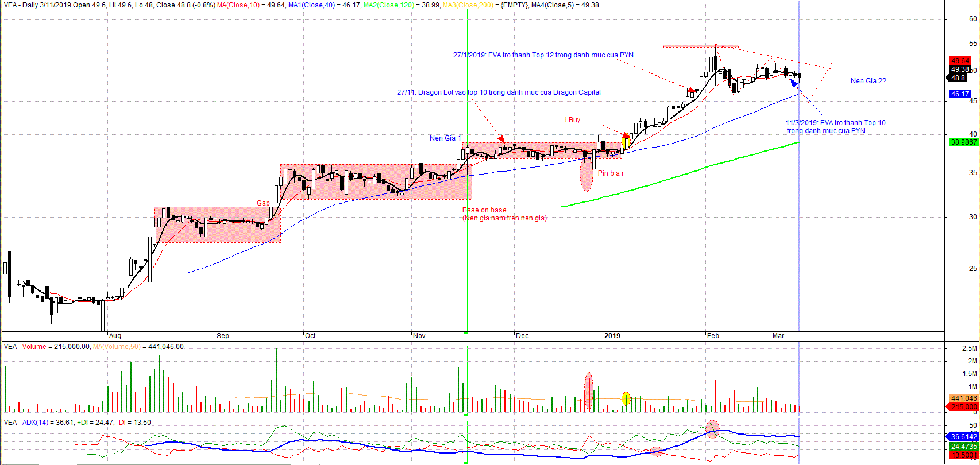Click the green 38.9867 price tag

point(963,142)
